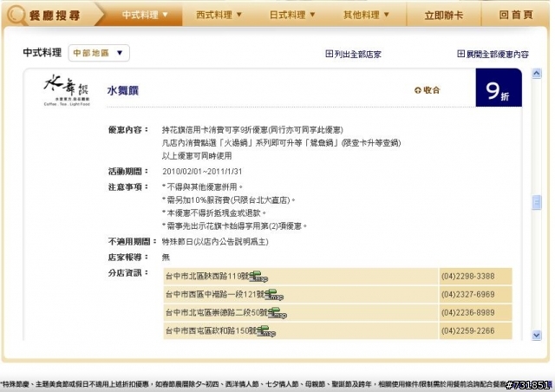Click the 水舞饌 restaurant name
555x392 pixels.
123,91
